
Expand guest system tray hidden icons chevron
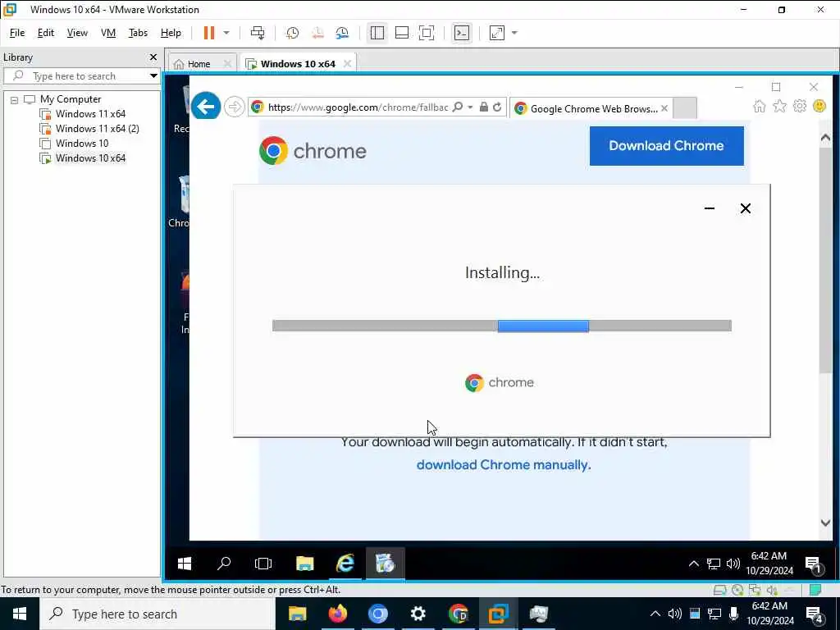[x=693, y=563]
